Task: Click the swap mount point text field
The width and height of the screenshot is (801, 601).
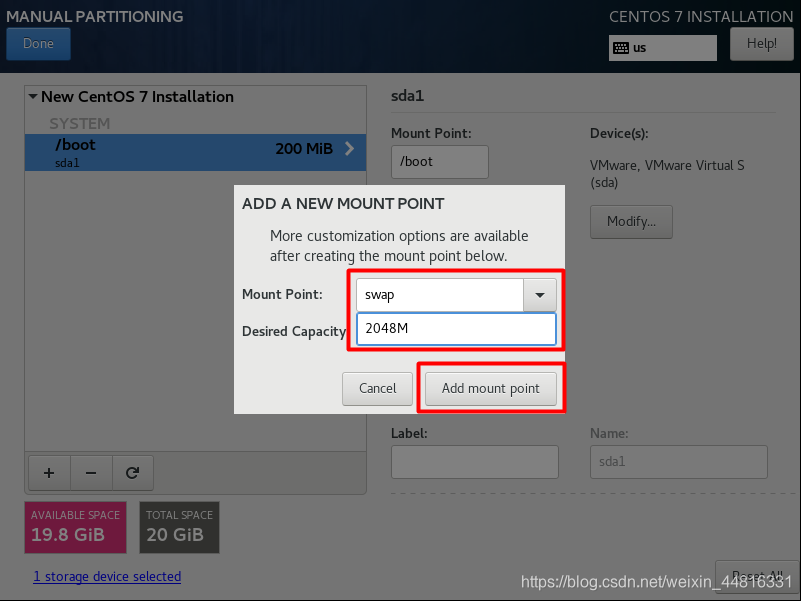Action: click(x=440, y=295)
